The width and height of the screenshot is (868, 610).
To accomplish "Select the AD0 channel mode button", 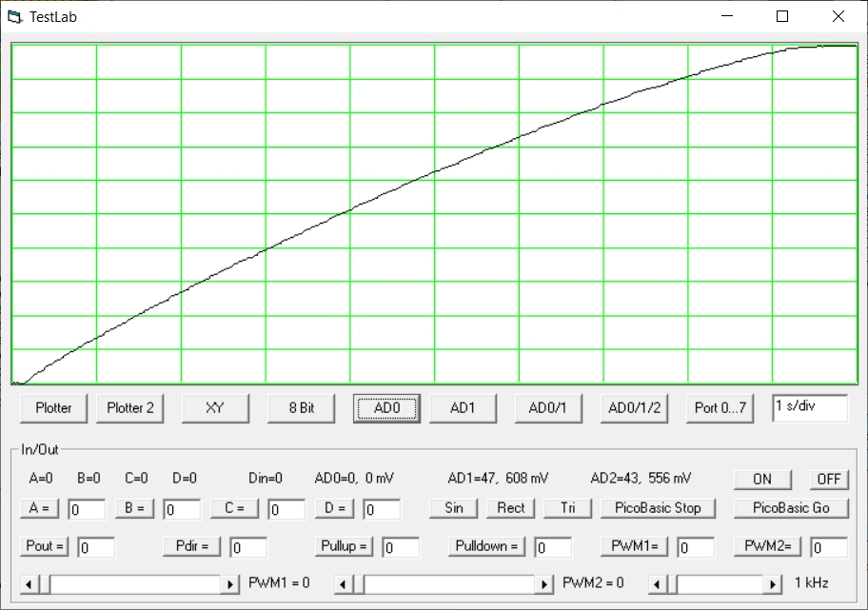I will 386,407.
